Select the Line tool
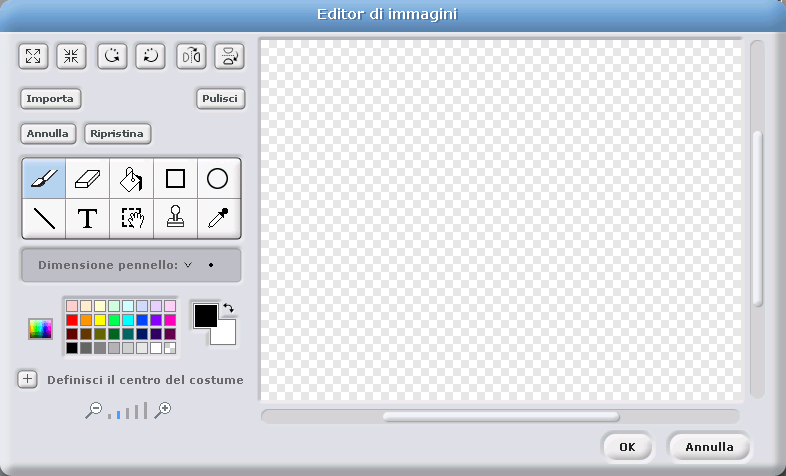 [44, 218]
